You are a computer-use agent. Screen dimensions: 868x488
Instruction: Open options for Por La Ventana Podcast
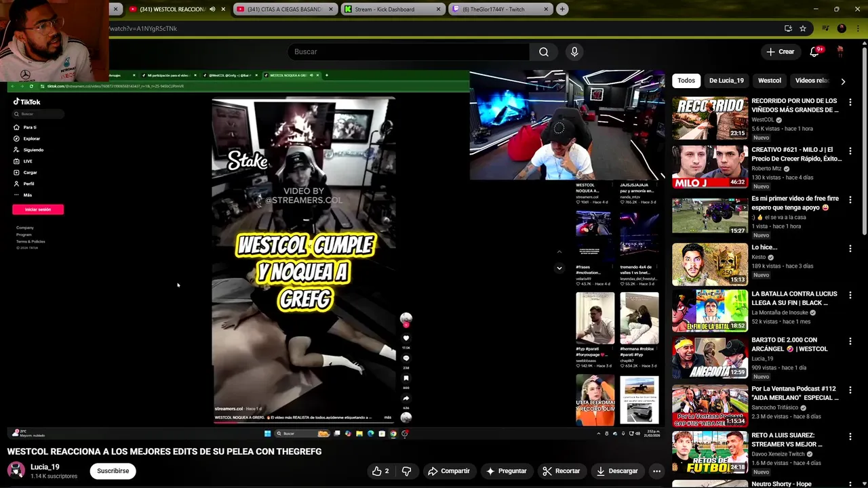coord(850,390)
